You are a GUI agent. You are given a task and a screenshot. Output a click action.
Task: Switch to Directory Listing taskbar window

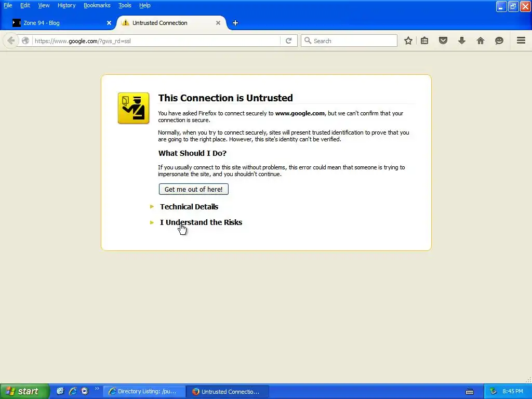point(144,391)
